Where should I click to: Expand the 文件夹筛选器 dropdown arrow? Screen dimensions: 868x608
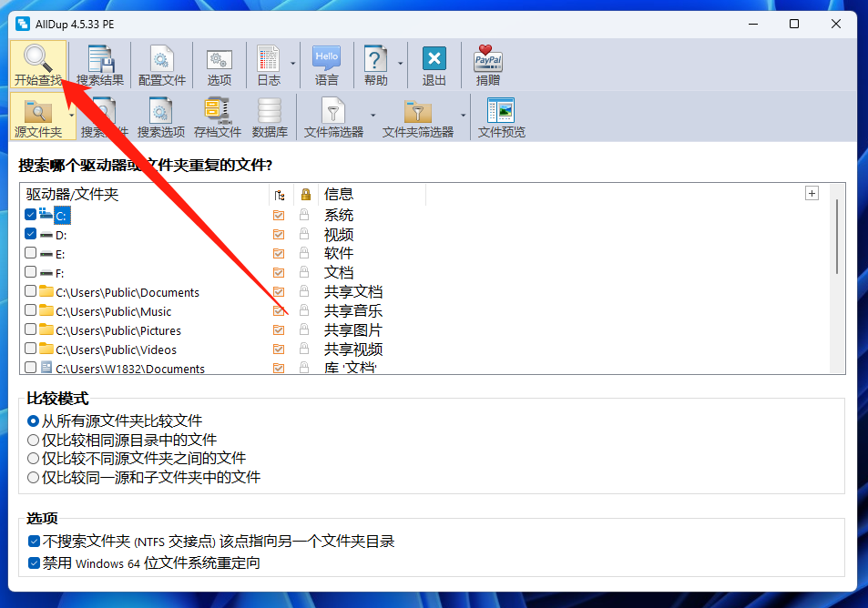point(463,115)
